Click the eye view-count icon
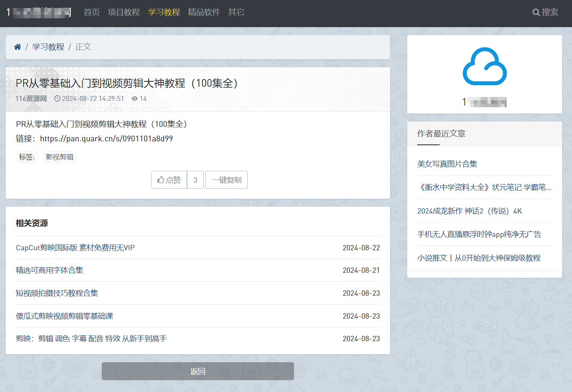The image size is (572, 392). [135, 99]
